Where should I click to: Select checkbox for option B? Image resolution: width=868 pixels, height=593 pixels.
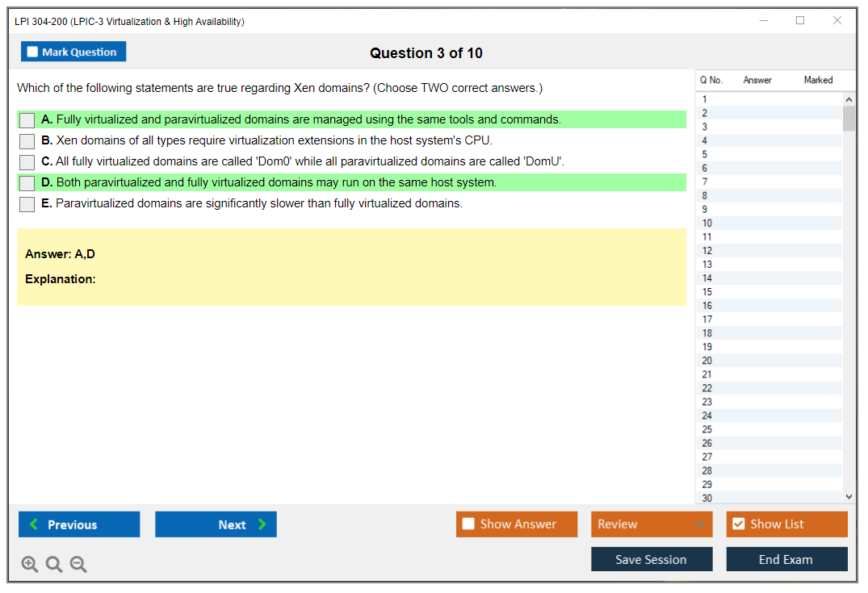[x=27, y=141]
